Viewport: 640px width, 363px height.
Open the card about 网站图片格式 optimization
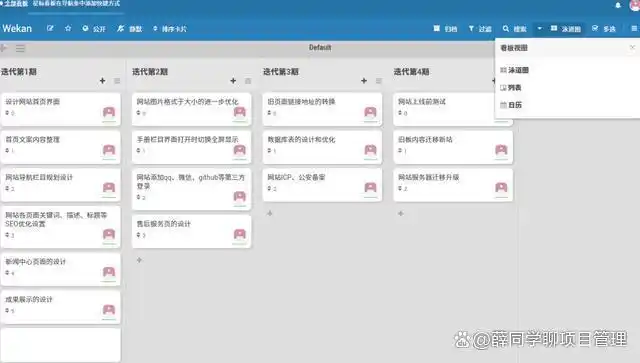click(x=191, y=109)
